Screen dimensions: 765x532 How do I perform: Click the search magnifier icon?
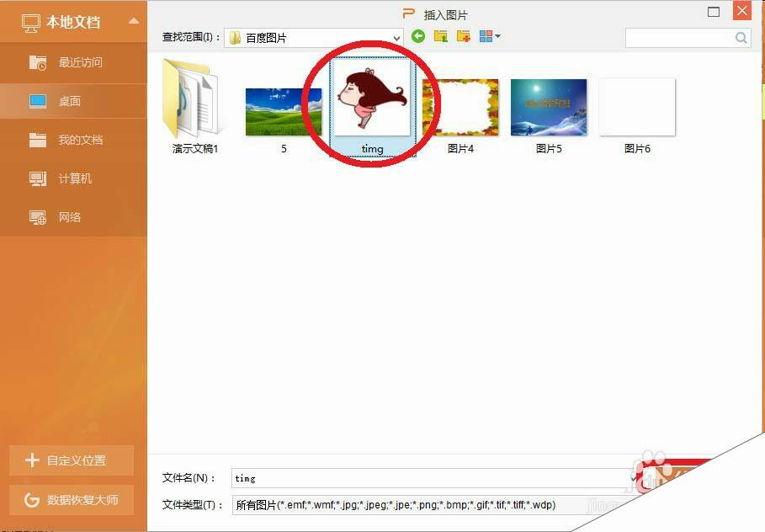741,37
